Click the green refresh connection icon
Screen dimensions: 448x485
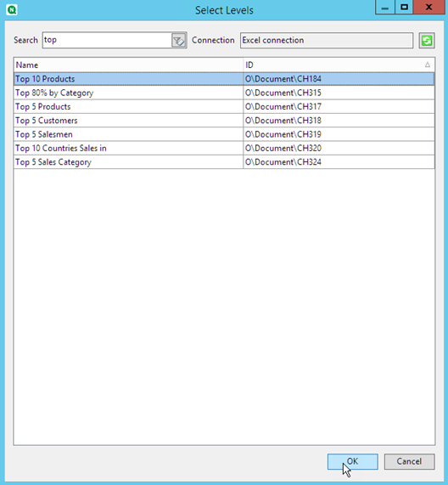pyautogui.click(x=427, y=41)
